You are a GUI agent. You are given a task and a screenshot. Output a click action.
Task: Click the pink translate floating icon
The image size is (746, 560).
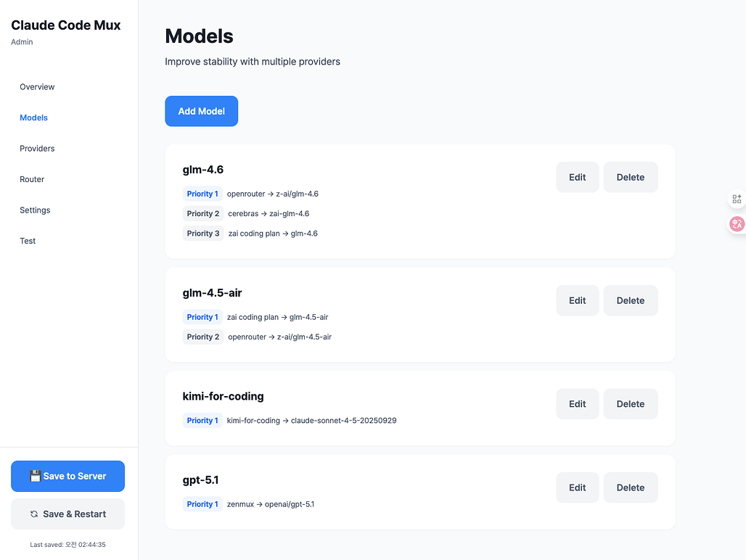coord(737,224)
